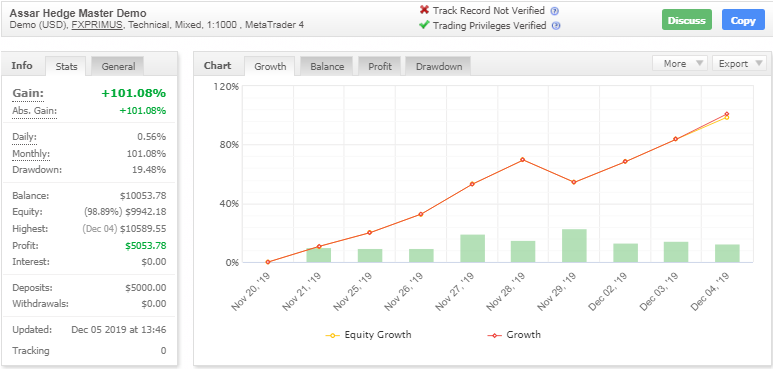Open the Export dropdown menu
773x369 pixels.
(739, 64)
